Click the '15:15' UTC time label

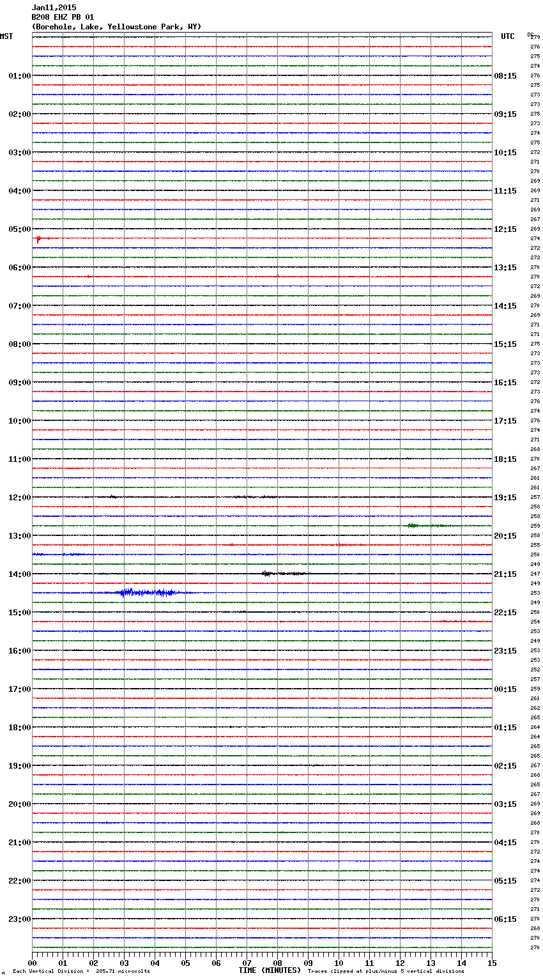tap(505, 344)
